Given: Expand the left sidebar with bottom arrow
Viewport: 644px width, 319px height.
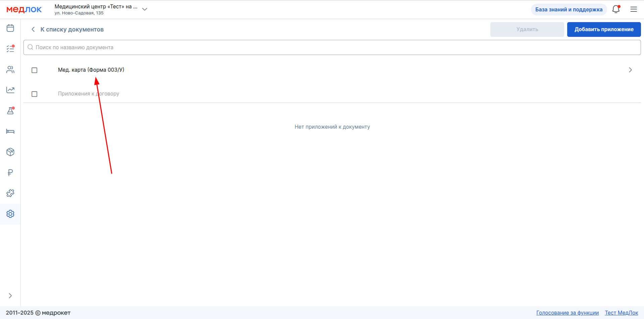Looking at the screenshot, I should 10,296.
